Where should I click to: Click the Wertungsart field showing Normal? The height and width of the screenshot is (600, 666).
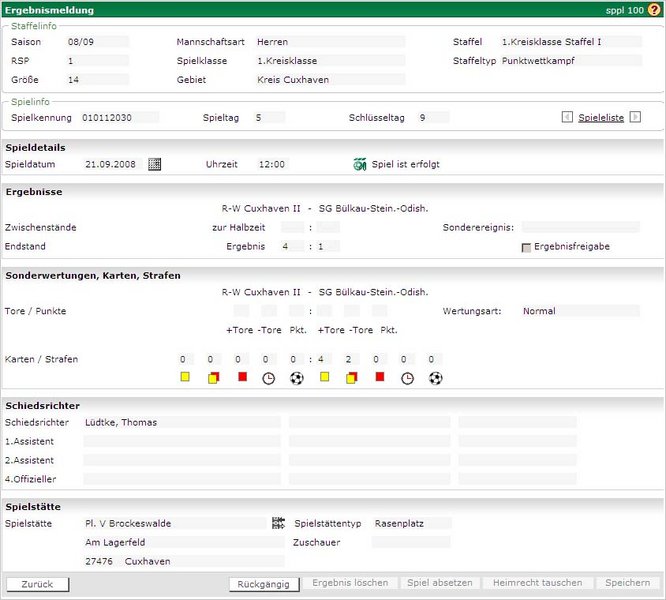click(580, 311)
